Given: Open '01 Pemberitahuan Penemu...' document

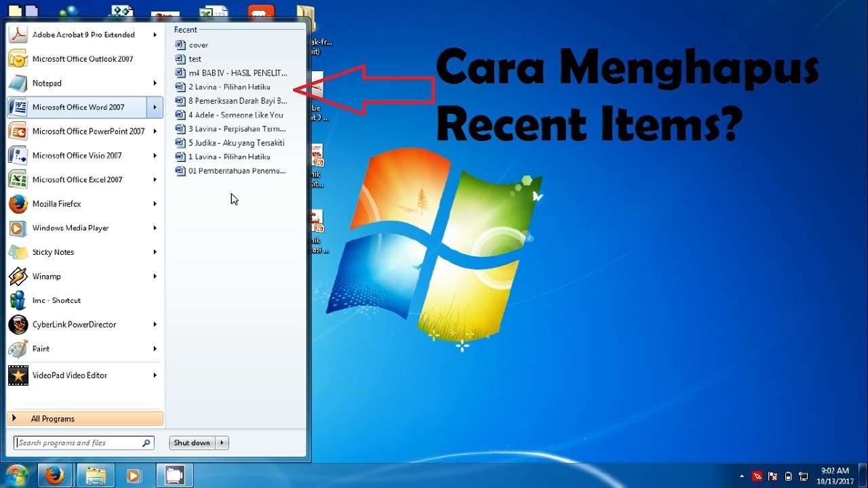Looking at the screenshot, I should pyautogui.click(x=231, y=171).
